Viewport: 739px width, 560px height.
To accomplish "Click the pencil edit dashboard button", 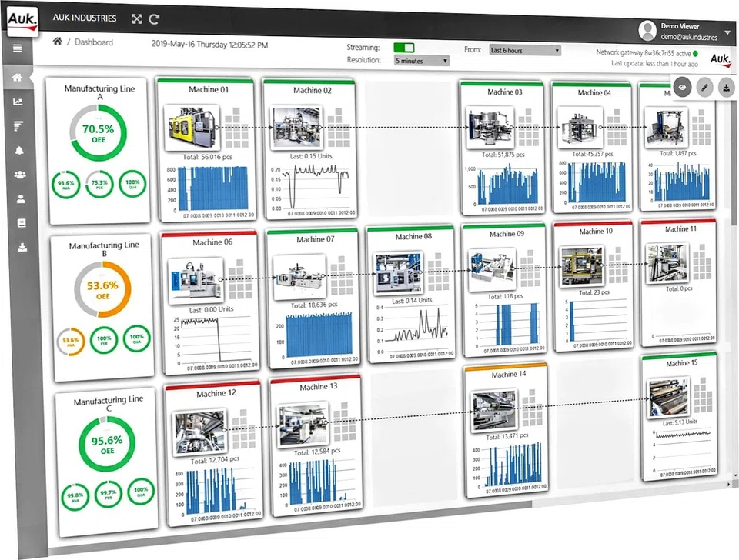I will [704, 88].
